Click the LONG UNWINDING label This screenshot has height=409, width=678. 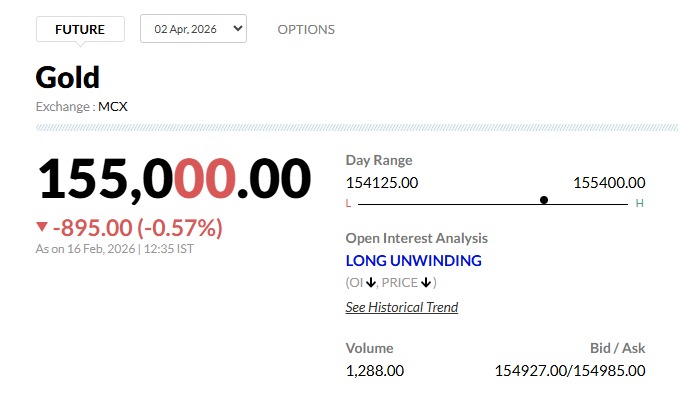tap(413, 260)
